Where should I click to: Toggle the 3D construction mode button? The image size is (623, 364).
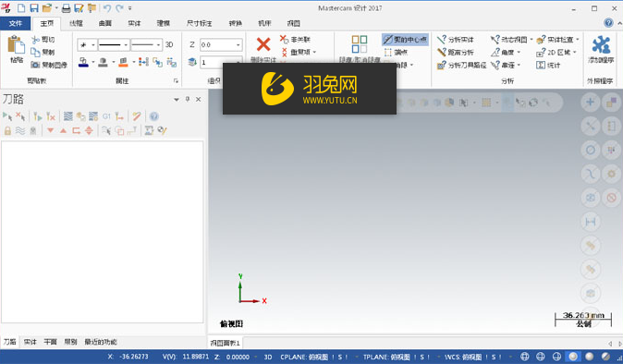click(x=169, y=44)
